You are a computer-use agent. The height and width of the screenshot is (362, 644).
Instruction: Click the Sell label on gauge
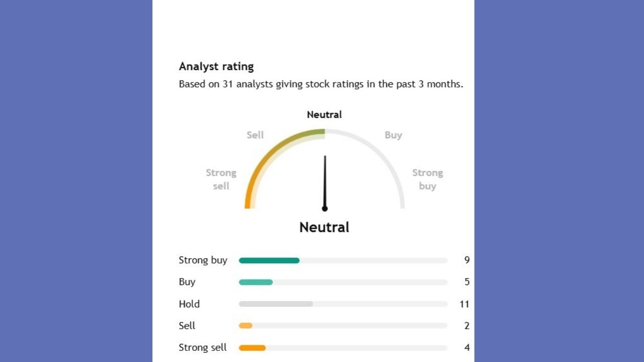pyautogui.click(x=255, y=135)
